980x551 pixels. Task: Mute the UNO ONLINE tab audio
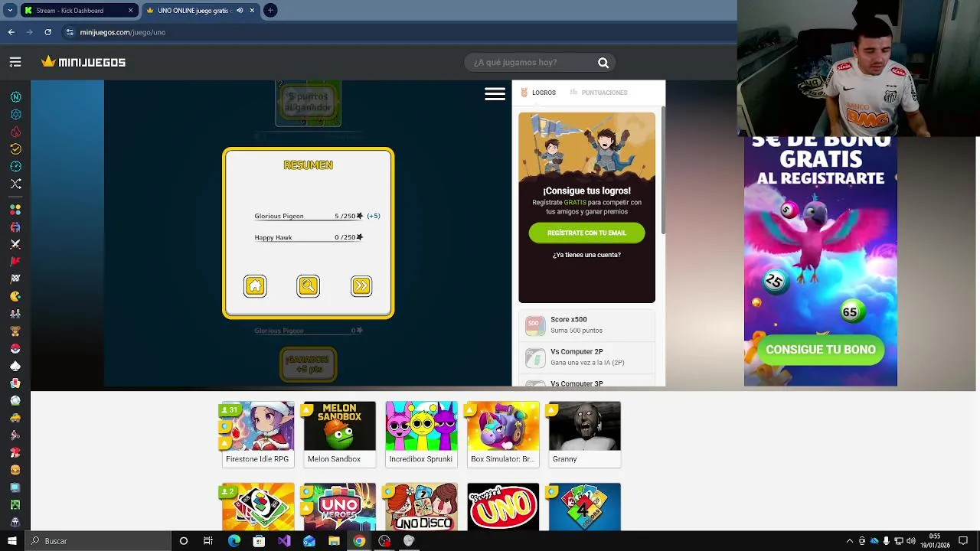click(x=240, y=11)
